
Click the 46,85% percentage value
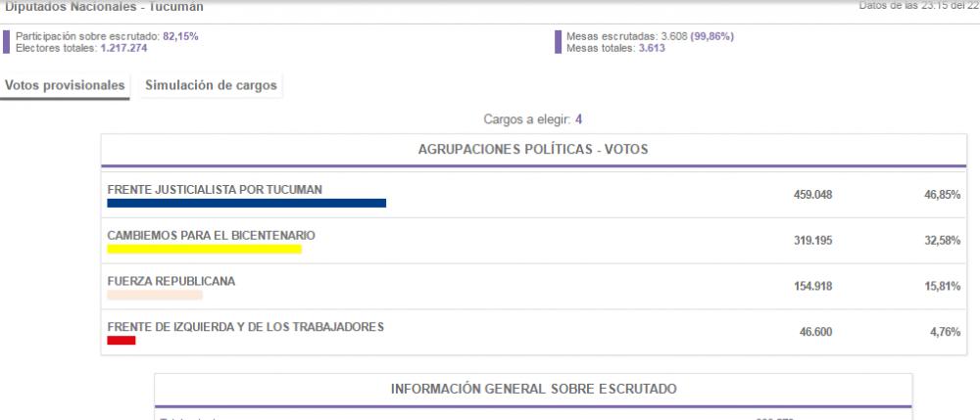[943, 195]
